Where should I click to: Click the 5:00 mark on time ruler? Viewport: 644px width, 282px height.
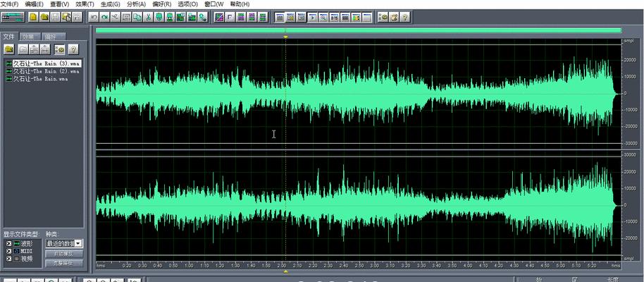(561, 266)
